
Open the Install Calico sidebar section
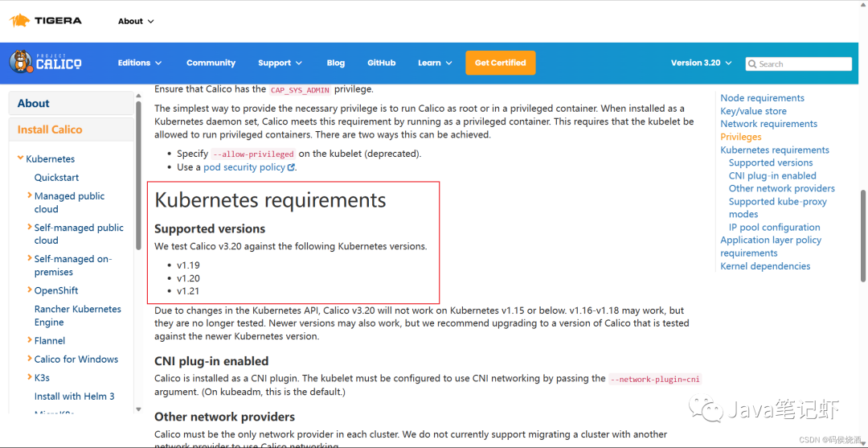[x=71, y=129]
